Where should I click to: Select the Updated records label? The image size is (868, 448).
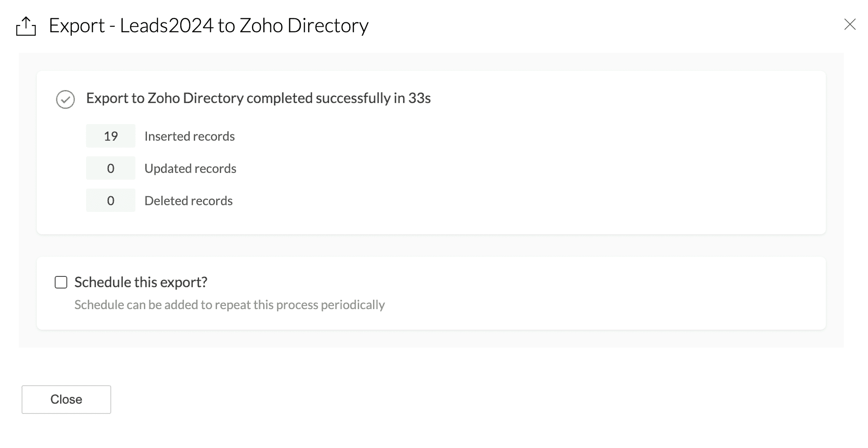190,168
